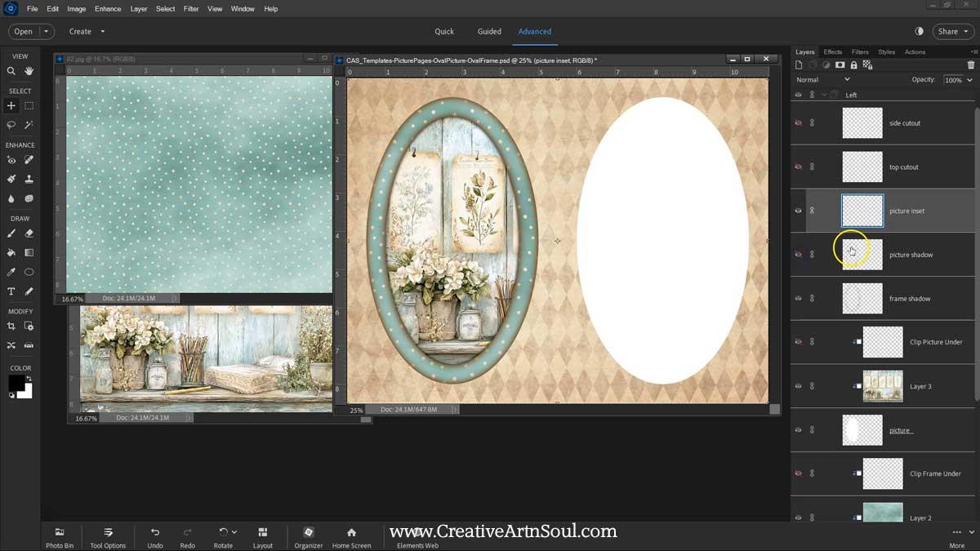980x551 pixels.
Task: Select the Clone Stamp tool
Action: coord(29,179)
